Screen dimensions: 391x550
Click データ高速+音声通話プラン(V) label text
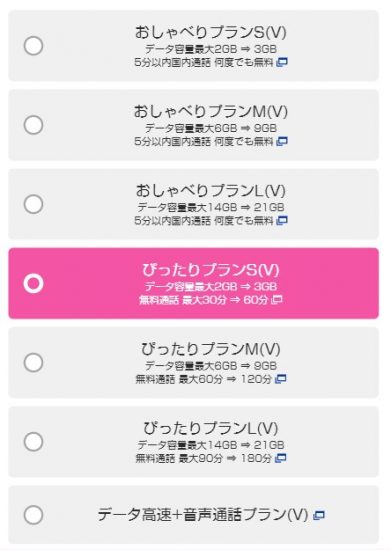coord(203,515)
